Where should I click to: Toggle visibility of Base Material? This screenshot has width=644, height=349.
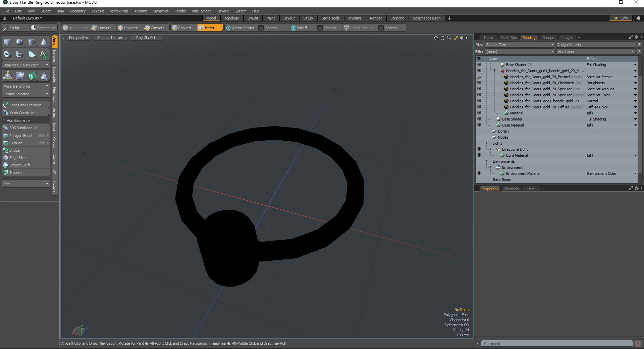coord(479,125)
